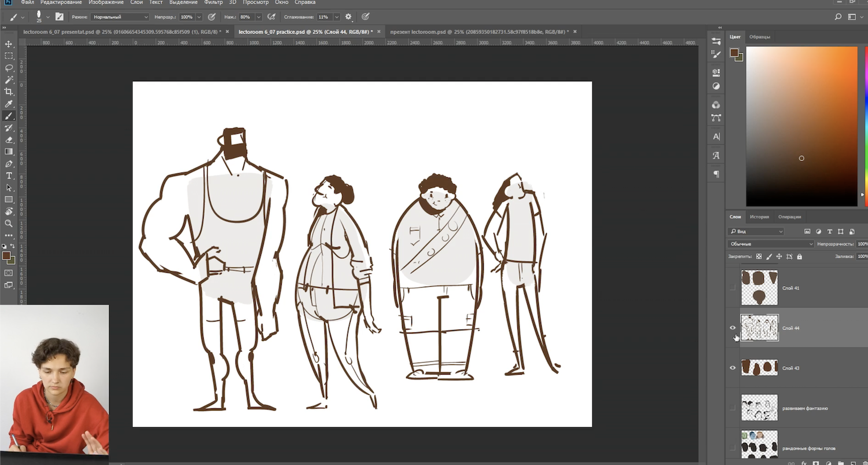Viewport: 868px width, 465px height.
Task: Hide layer Слой 43
Action: tap(733, 368)
